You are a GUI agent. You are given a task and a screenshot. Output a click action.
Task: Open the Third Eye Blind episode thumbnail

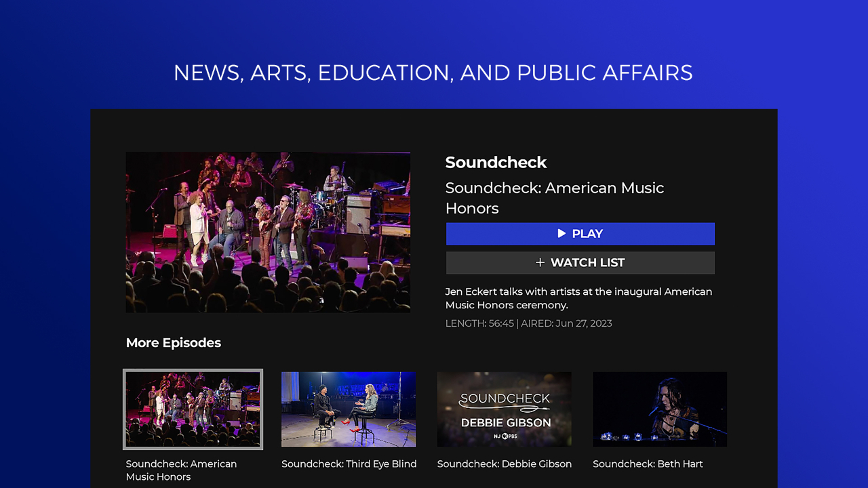pos(349,409)
